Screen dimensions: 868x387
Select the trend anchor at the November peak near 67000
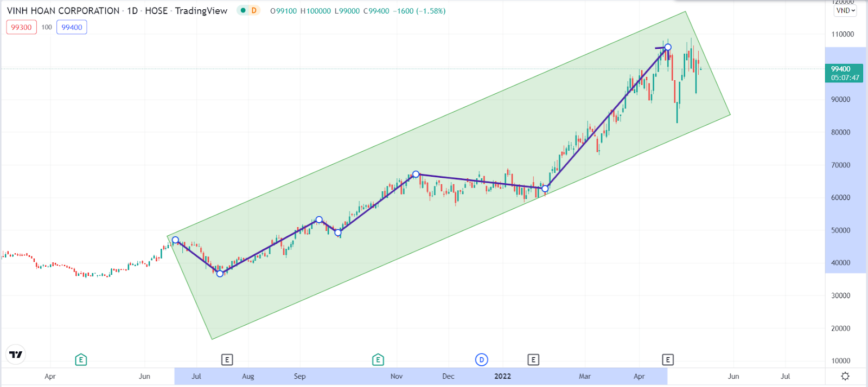[x=416, y=175]
